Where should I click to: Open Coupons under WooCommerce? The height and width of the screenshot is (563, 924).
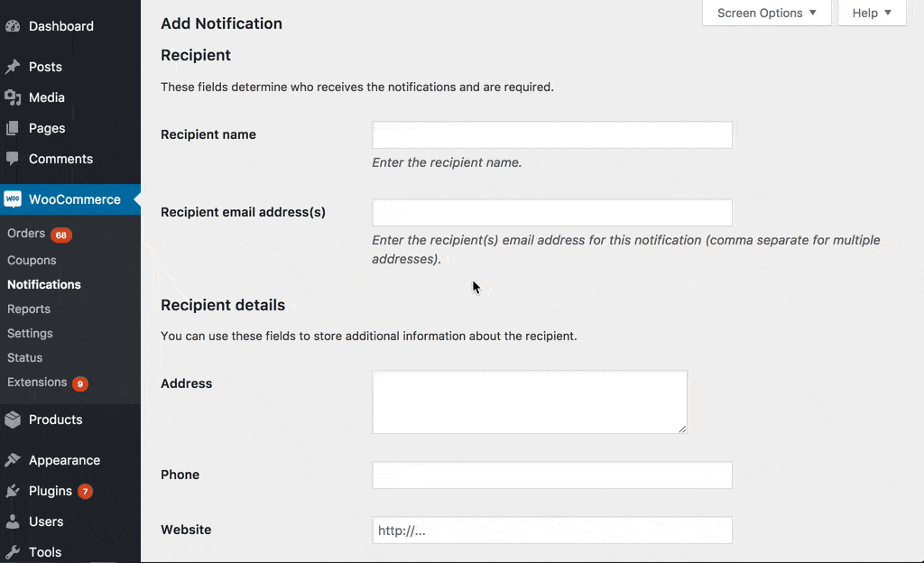32,260
